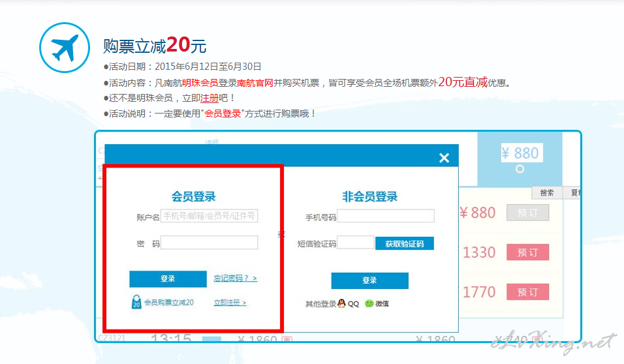
Task: Click the 短信验证码 input field
Action: 356,243
